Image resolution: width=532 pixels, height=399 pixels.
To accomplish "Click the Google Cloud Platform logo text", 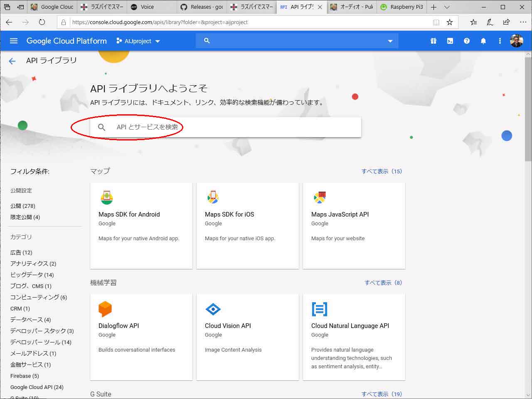I will point(66,41).
